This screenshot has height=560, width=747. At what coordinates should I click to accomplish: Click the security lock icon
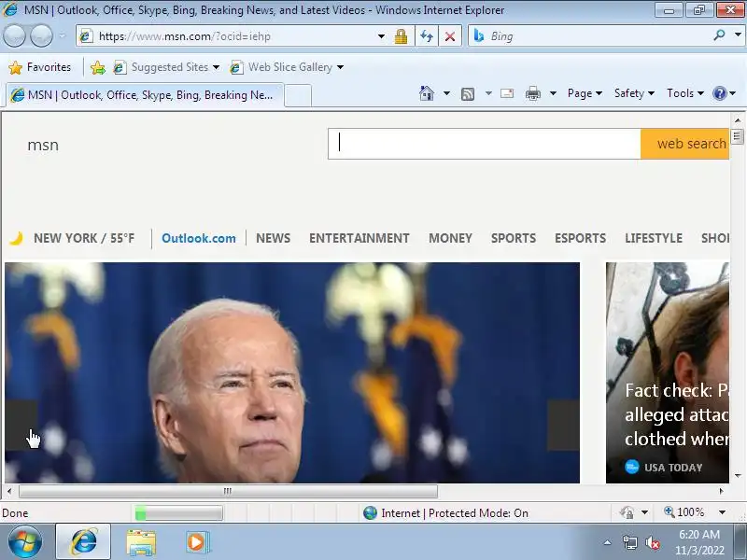(x=401, y=36)
